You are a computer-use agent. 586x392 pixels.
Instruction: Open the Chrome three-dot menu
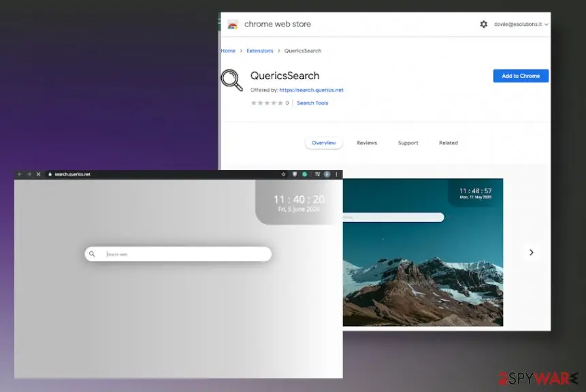pos(336,174)
